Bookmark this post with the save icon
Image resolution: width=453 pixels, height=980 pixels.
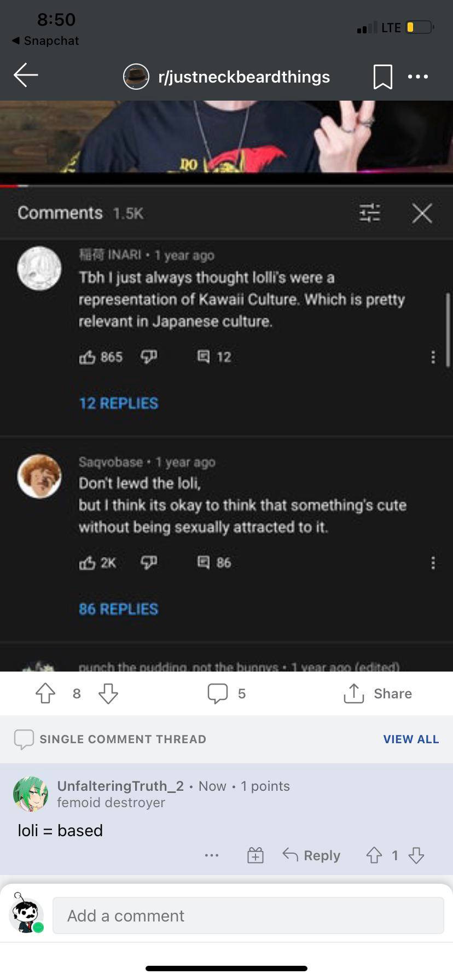pyautogui.click(x=382, y=77)
